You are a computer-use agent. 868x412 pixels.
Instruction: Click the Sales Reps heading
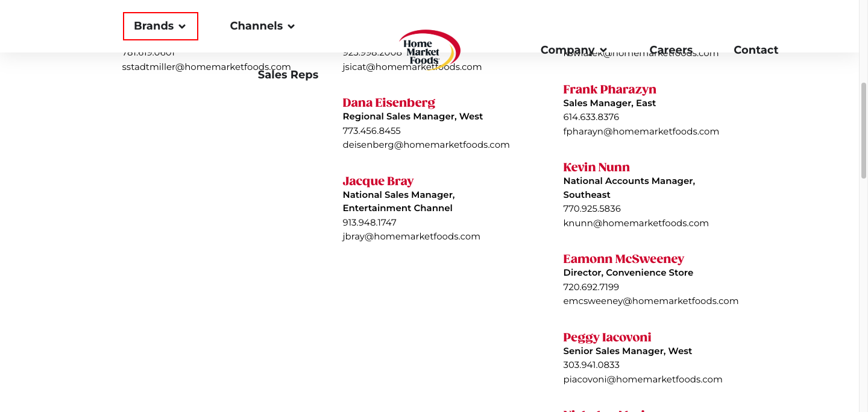pos(288,75)
